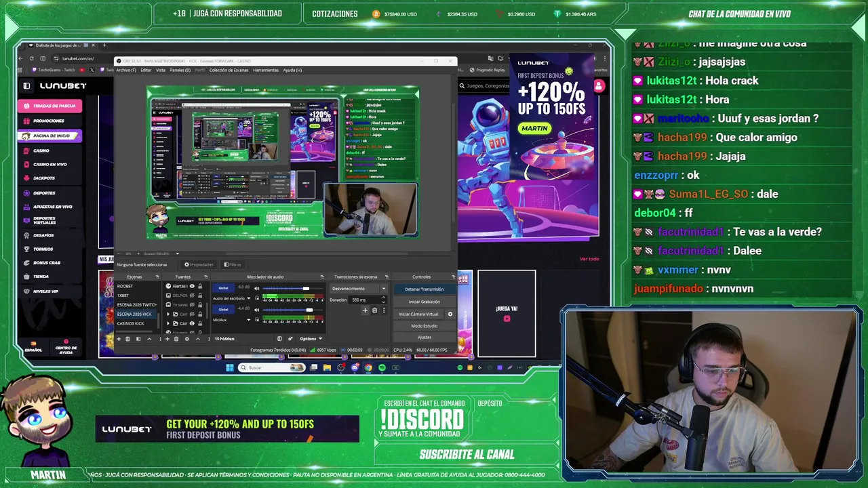Increase the Duración 550 ms stepper
The width and height of the screenshot is (868, 488).
coord(384,297)
